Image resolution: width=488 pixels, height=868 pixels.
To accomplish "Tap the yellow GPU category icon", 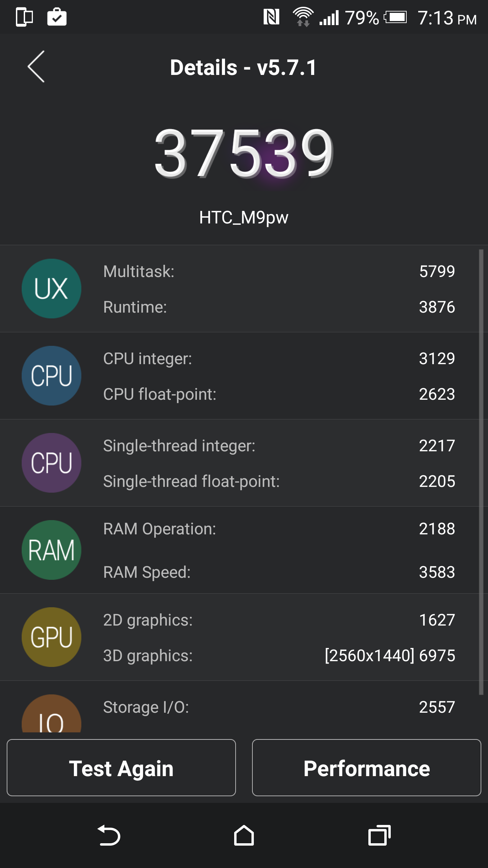I will click(x=52, y=637).
